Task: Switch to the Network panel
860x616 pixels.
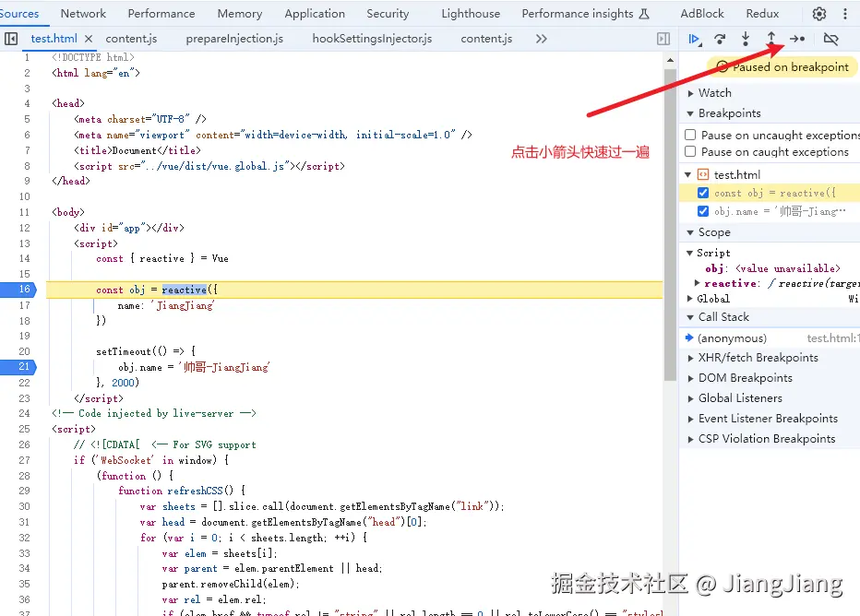Action: [x=83, y=14]
